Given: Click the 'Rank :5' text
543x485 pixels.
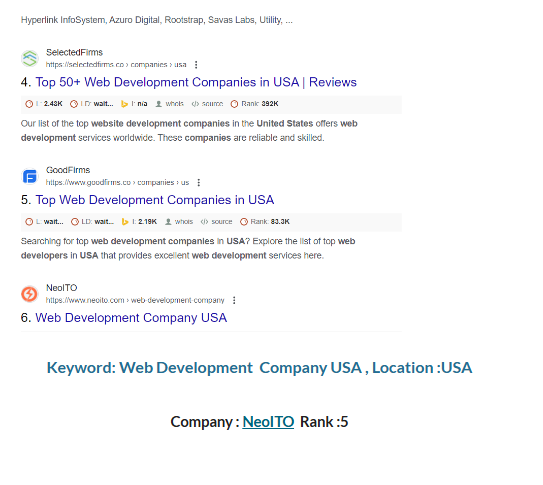Looking at the screenshot, I should pos(324,422).
